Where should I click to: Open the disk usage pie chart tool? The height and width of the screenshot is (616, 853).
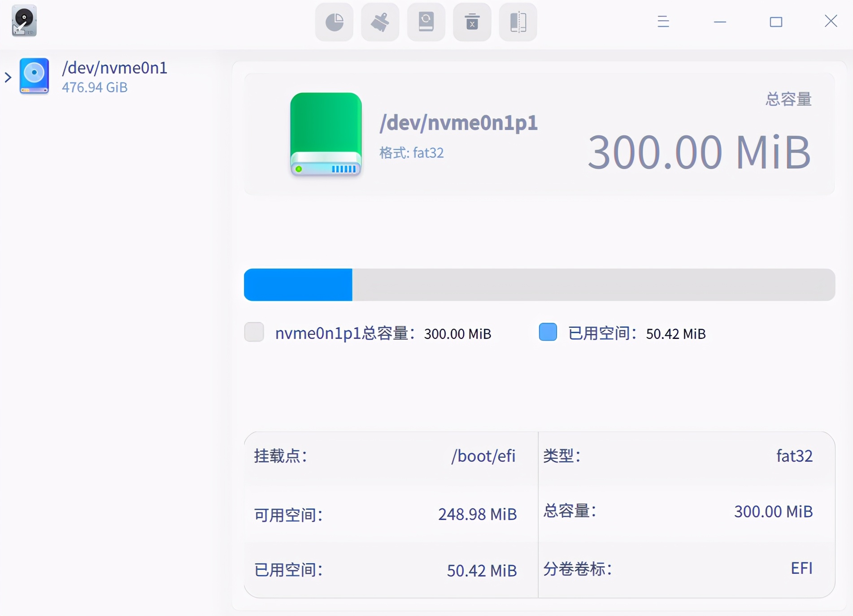(334, 22)
